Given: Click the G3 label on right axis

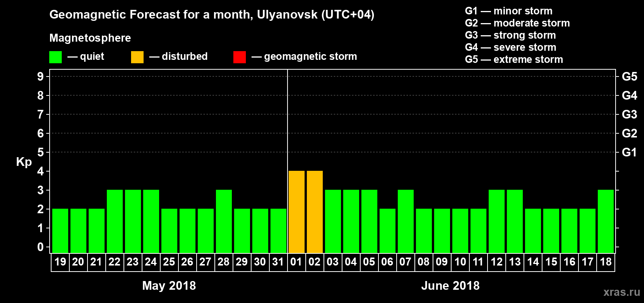Looking at the screenshot, I should click(x=630, y=114).
